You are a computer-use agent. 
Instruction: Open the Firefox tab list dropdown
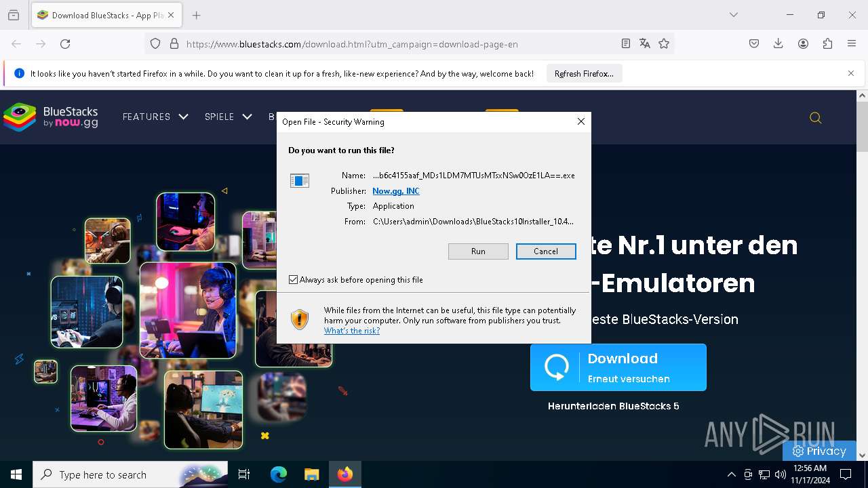(x=733, y=15)
